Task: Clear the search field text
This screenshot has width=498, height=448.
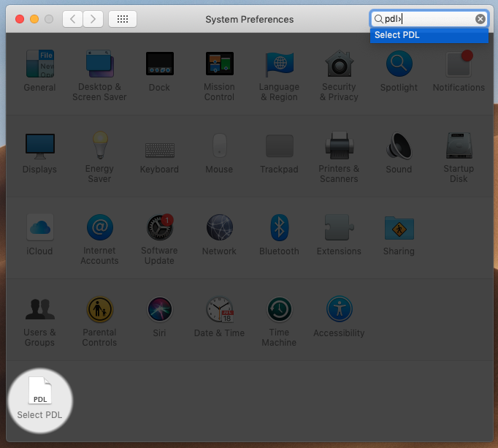Action: (480, 19)
